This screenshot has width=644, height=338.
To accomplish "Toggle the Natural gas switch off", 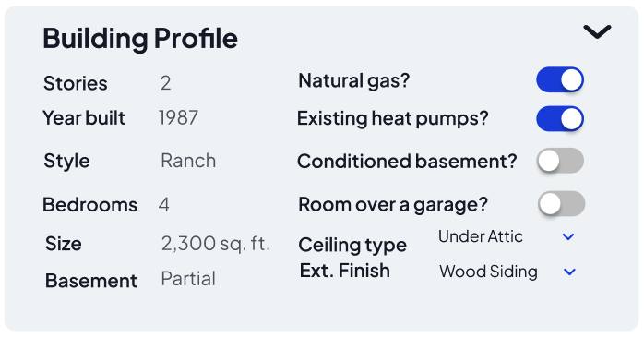I will tap(560, 79).
